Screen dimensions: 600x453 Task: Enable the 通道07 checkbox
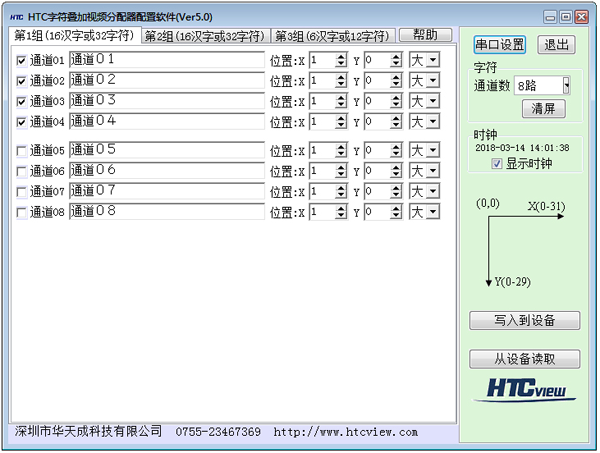[21, 192]
